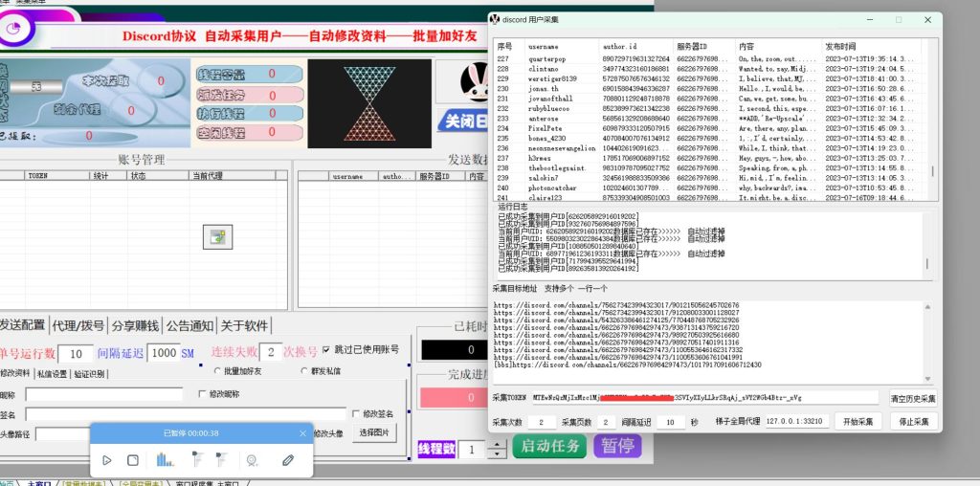The image size is (980, 486).
Task: Open the 私信设置 sub-tab
Action: click(x=52, y=374)
